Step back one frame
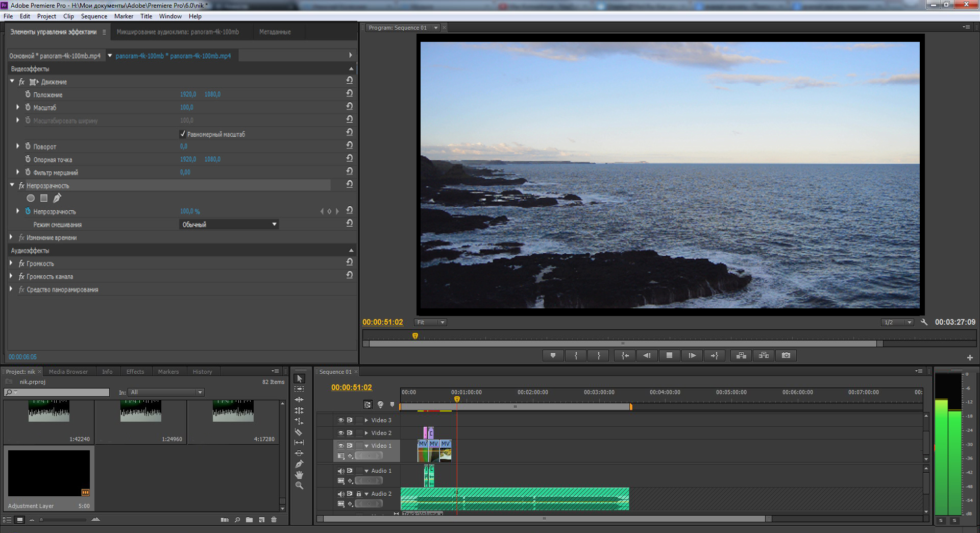 coord(647,355)
